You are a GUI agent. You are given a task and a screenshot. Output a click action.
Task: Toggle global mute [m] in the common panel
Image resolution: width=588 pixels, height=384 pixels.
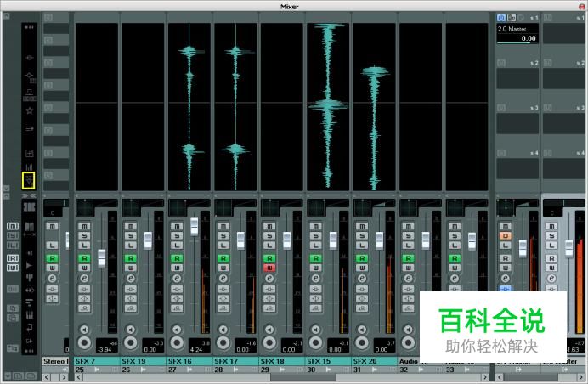[13, 226]
